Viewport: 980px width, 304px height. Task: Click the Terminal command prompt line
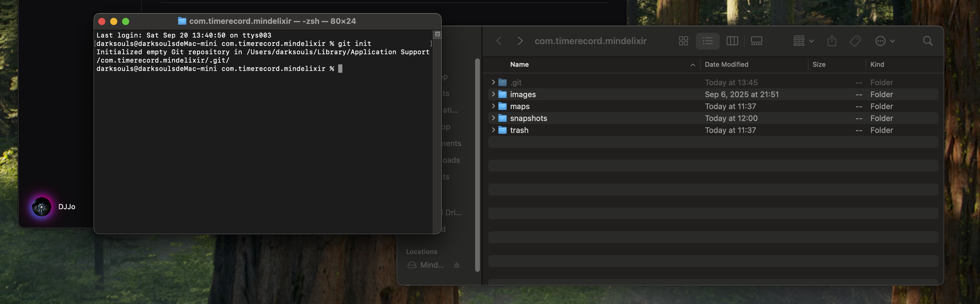pos(219,69)
